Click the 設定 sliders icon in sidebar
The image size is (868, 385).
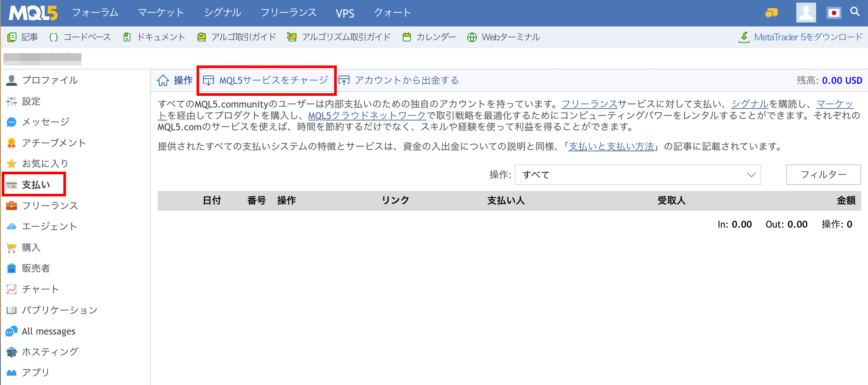coord(12,101)
